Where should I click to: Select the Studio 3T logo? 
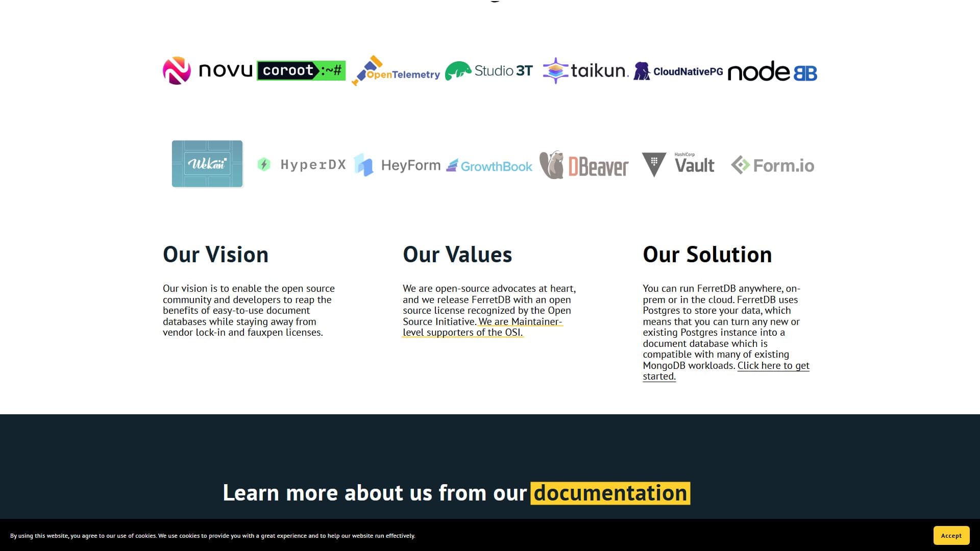(489, 71)
